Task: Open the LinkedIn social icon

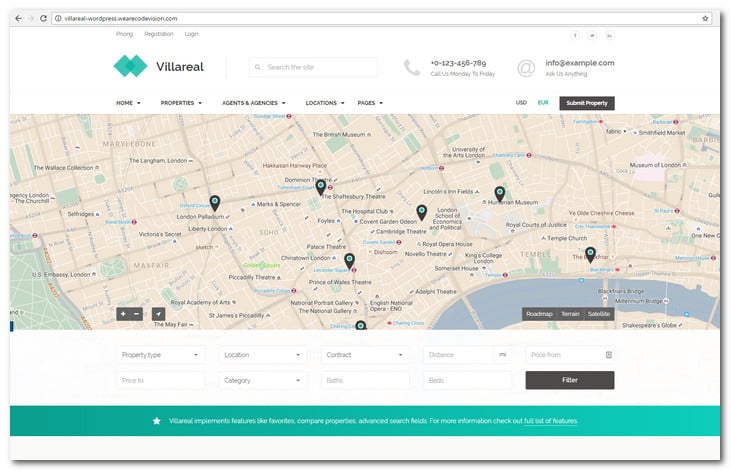Action: pyautogui.click(x=610, y=35)
